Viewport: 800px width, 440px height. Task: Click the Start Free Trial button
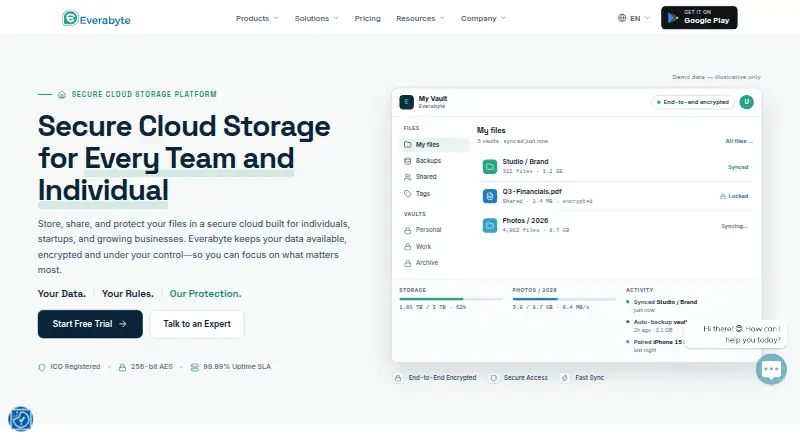pos(90,324)
